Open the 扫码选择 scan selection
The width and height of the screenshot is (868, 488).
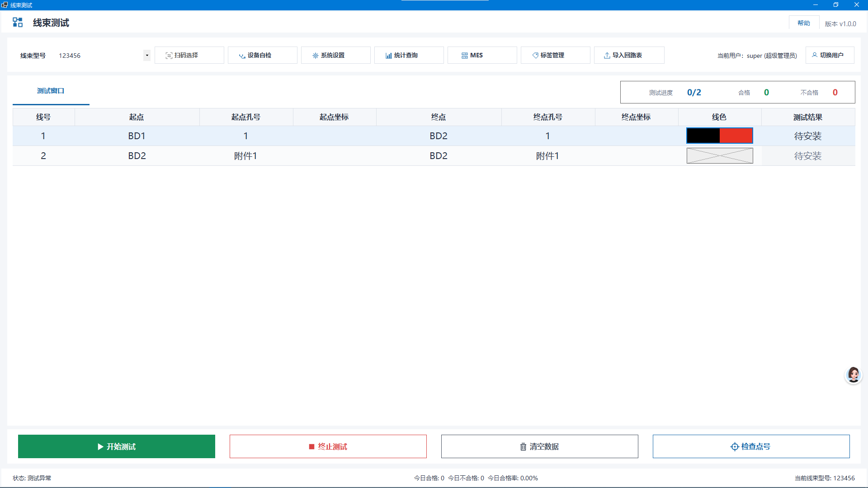pyautogui.click(x=189, y=55)
